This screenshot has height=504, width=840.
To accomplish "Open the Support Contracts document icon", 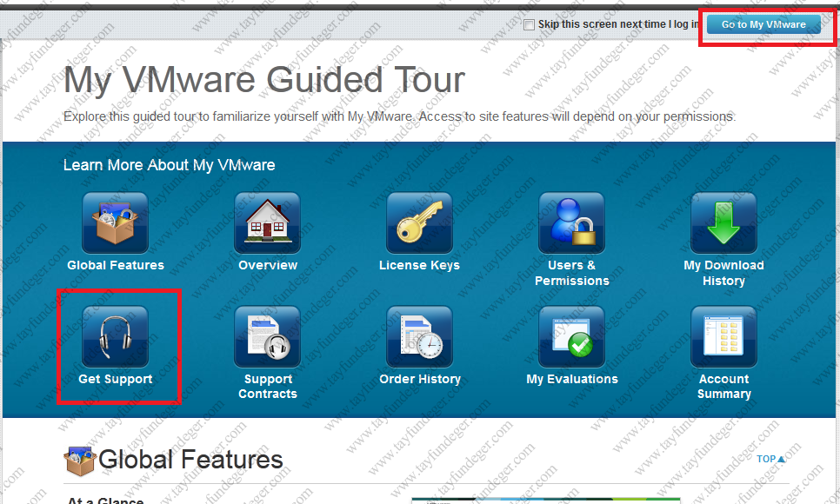I will pyautogui.click(x=267, y=337).
